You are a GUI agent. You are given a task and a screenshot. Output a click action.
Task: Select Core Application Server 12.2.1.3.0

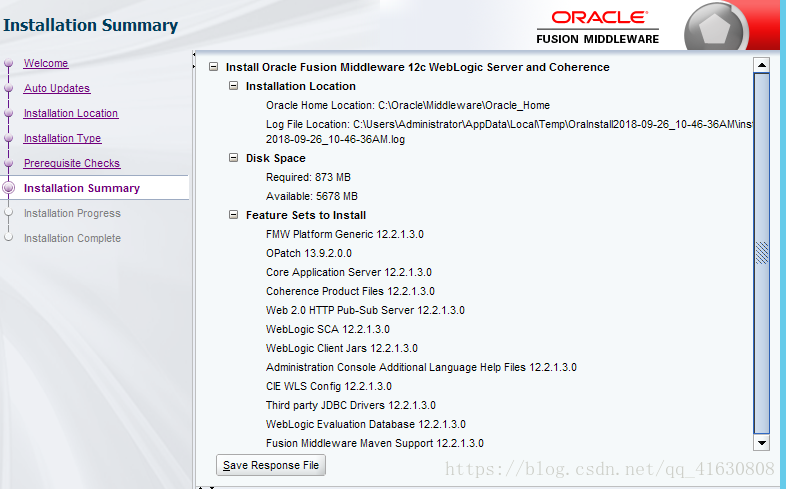[x=349, y=272]
